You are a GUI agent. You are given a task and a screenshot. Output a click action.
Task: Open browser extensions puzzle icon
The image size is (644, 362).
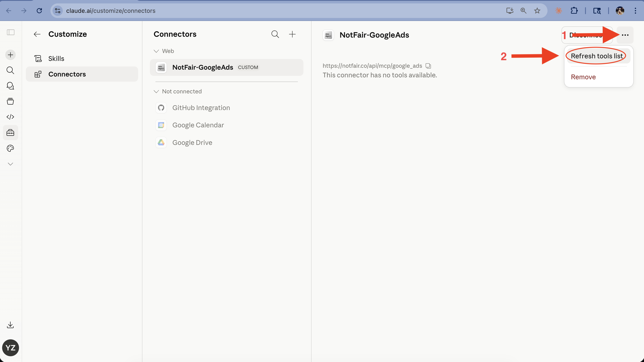click(x=574, y=11)
